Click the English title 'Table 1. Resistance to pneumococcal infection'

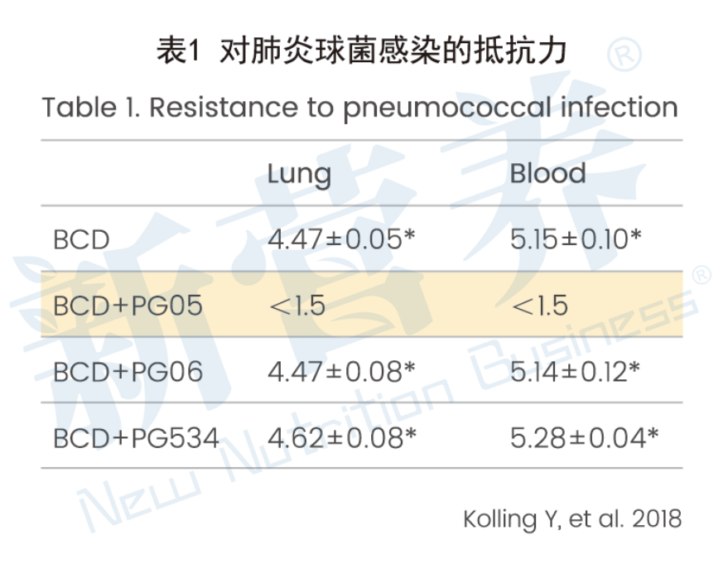pos(359,109)
